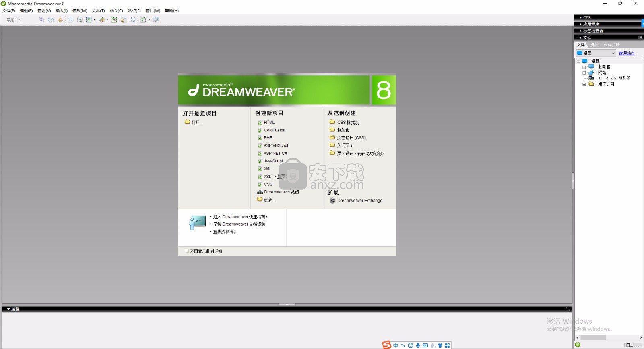
Task: Click the Date insert toolbar icon
Action: [x=114, y=20]
